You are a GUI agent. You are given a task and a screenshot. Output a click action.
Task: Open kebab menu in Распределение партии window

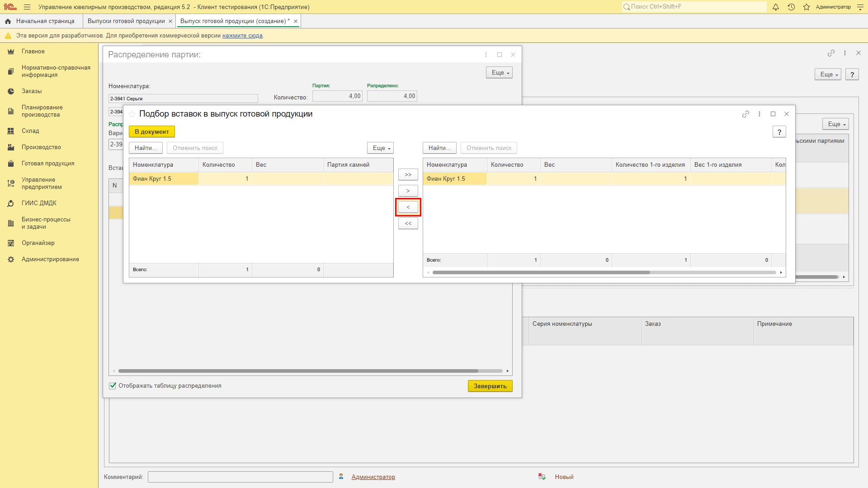click(x=486, y=55)
